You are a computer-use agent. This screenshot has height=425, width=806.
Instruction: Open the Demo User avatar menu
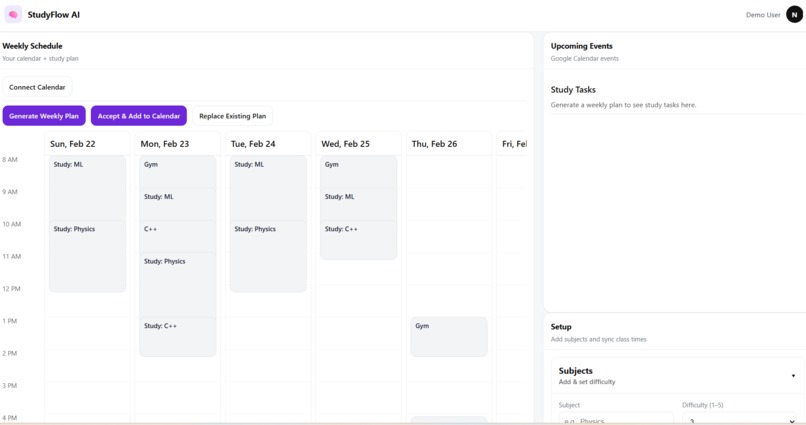coord(794,15)
